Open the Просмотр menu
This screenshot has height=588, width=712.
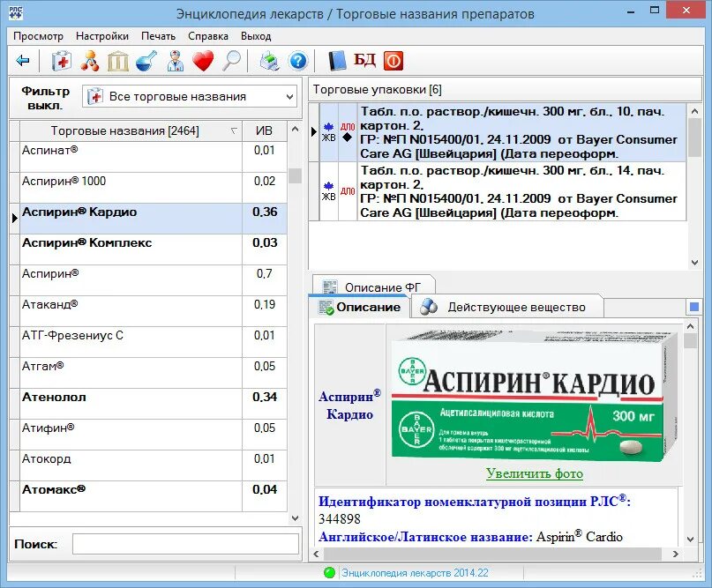38,36
